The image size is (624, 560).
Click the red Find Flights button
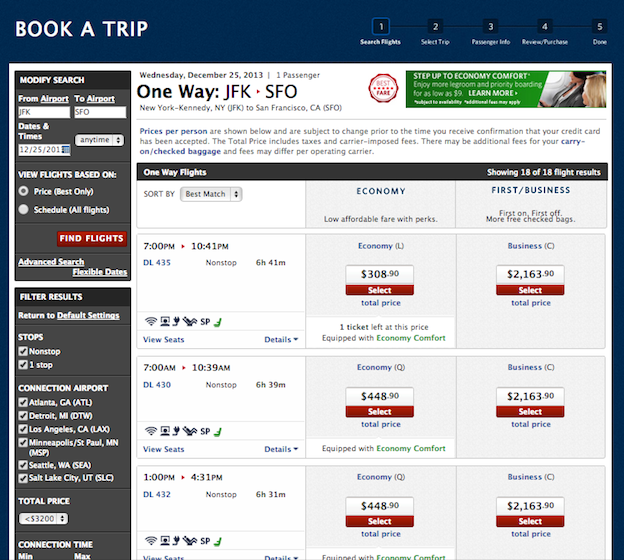92,239
